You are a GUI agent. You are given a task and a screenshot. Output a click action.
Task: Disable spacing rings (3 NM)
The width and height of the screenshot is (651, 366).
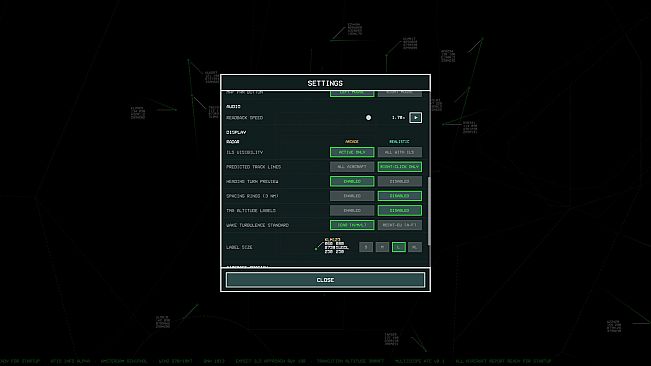point(399,196)
